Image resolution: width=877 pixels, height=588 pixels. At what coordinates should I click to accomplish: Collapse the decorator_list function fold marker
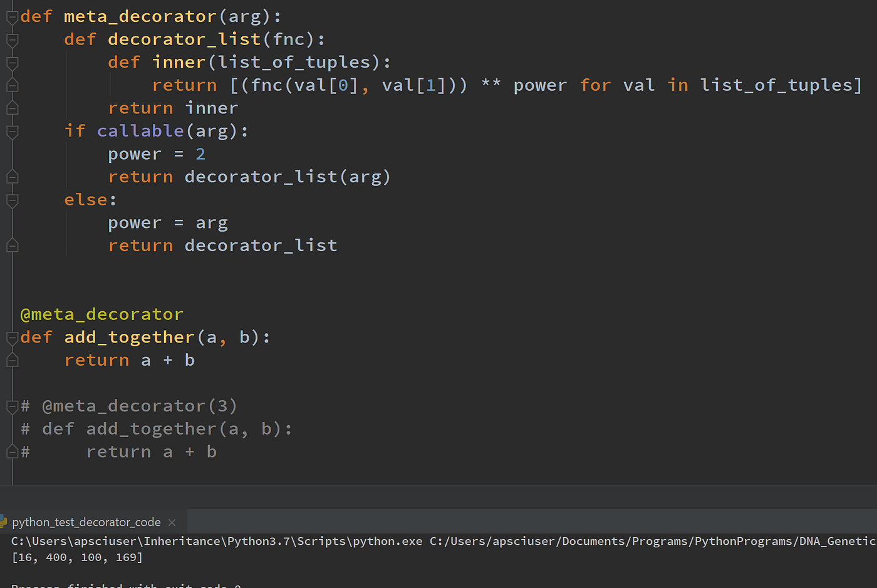pos(12,39)
